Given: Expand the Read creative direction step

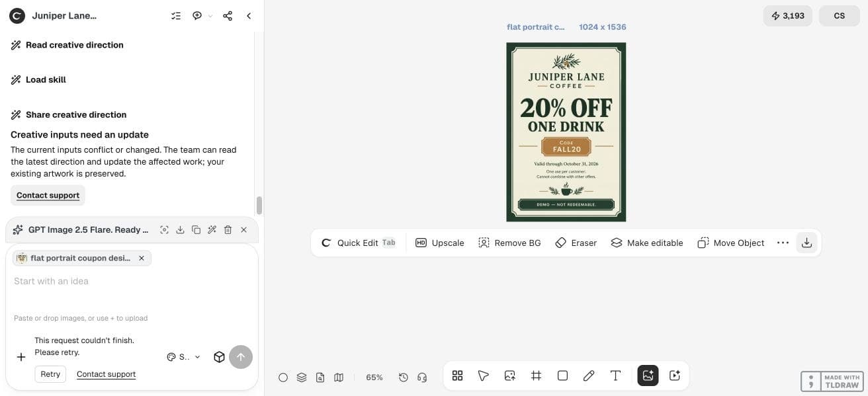Looking at the screenshot, I should (x=67, y=45).
